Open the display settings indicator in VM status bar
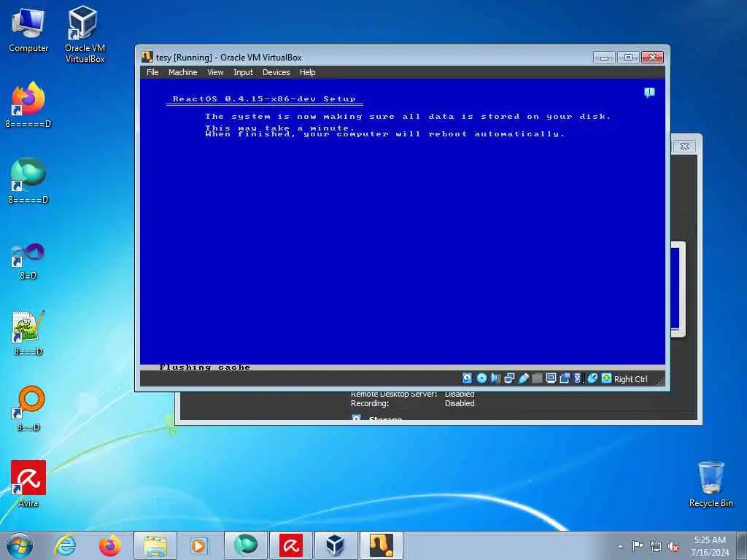Image resolution: width=747 pixels, height=560 pixels. [x=551, y=378]
